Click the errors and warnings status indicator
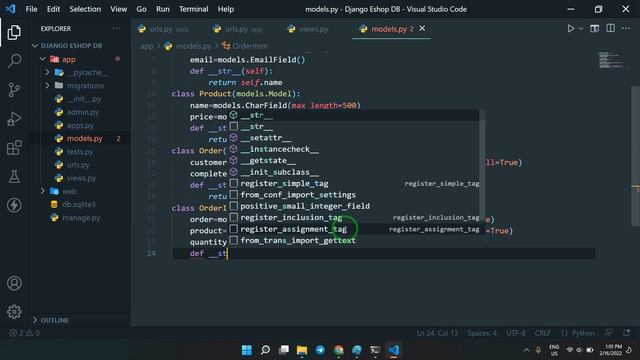 click(x=24, y=333)
